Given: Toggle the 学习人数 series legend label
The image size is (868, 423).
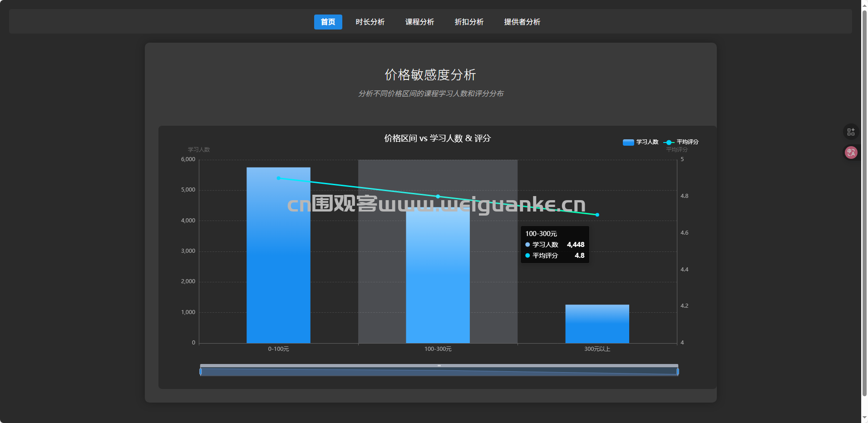Looking at the screenshot, I should (x=647, y=142).
